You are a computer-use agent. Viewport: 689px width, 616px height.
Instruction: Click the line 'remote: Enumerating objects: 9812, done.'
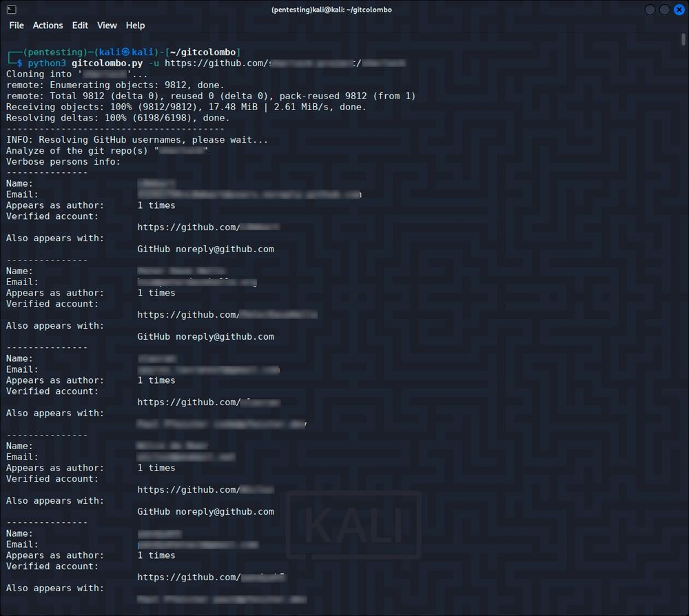(115, 85)
